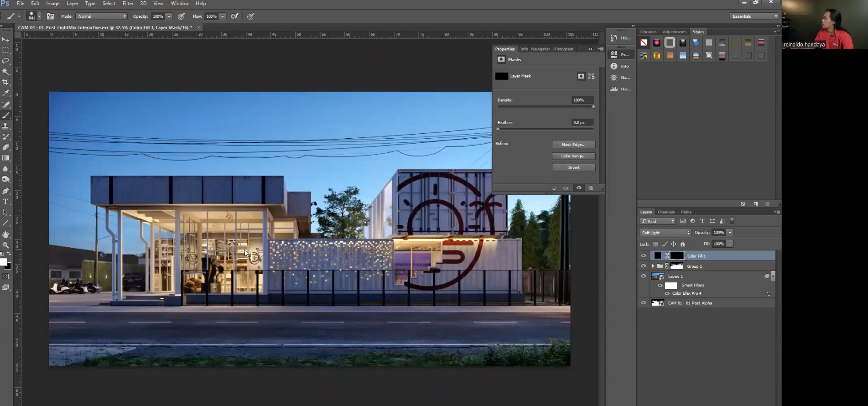
Task: Open the Essentials workspace dropdown
Action: click(x=754, y=16)
